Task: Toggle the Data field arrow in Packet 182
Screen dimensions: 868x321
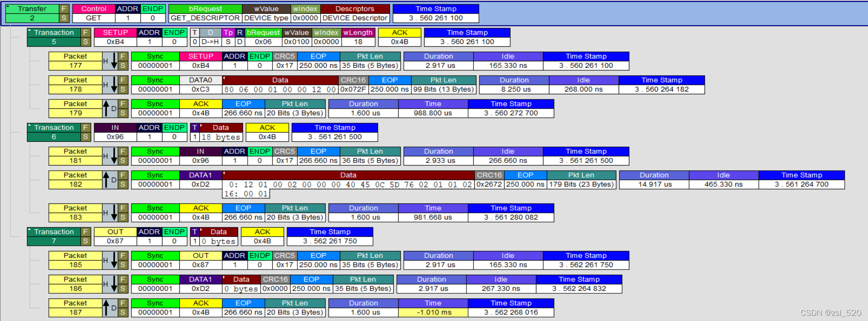Action: 224,173
